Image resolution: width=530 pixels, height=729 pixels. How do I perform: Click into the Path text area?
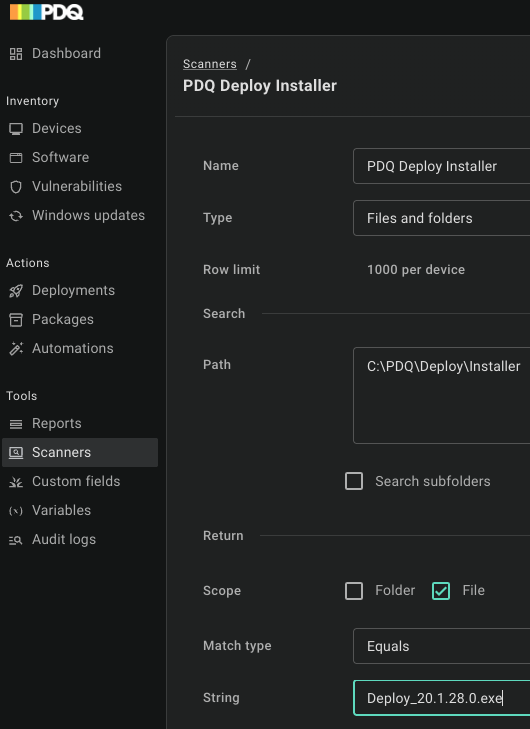442,396
